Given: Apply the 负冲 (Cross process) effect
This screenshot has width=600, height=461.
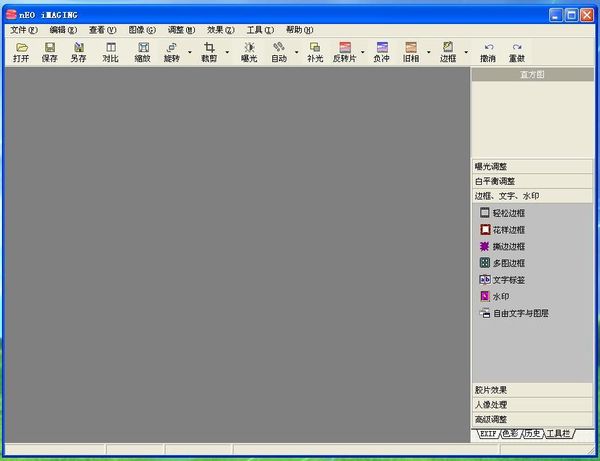Looking at the screenshot, I should click(381, 52).
